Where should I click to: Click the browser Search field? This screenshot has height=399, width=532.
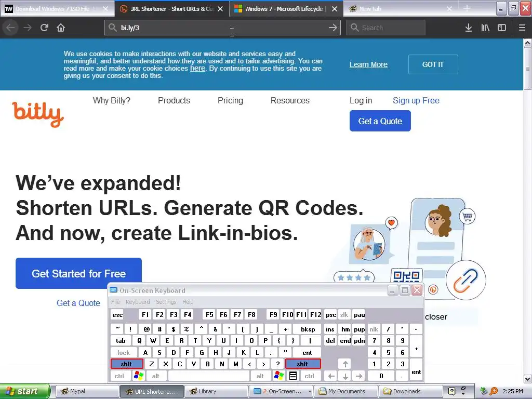[x=386, y=28]
